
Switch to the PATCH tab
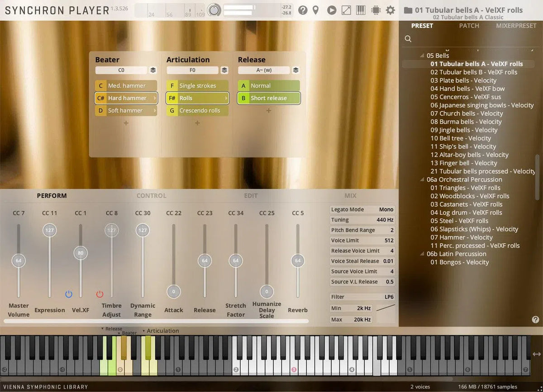click(x=469, y=26)
